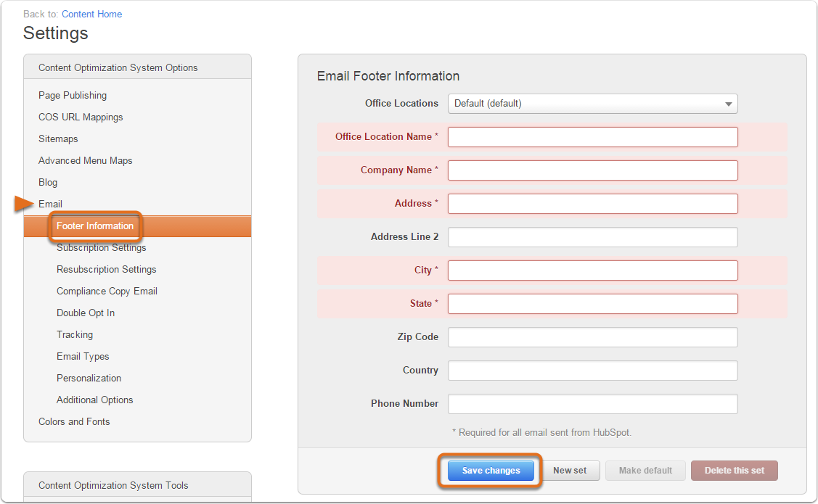Select Blog in settings sidebar
Image resolution: width=818 pixels, height=504 pixels.
click(47, 183)
